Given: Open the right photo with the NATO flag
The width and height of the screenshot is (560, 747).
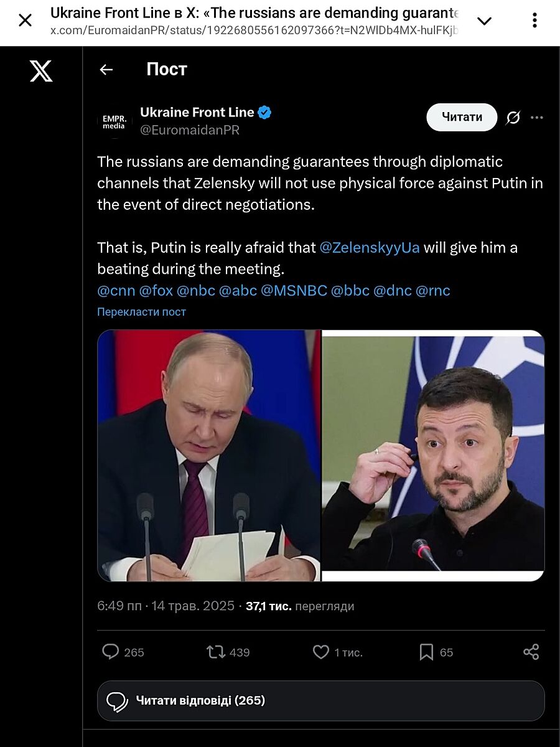Looking at the screenshot, I should (434, 455).
